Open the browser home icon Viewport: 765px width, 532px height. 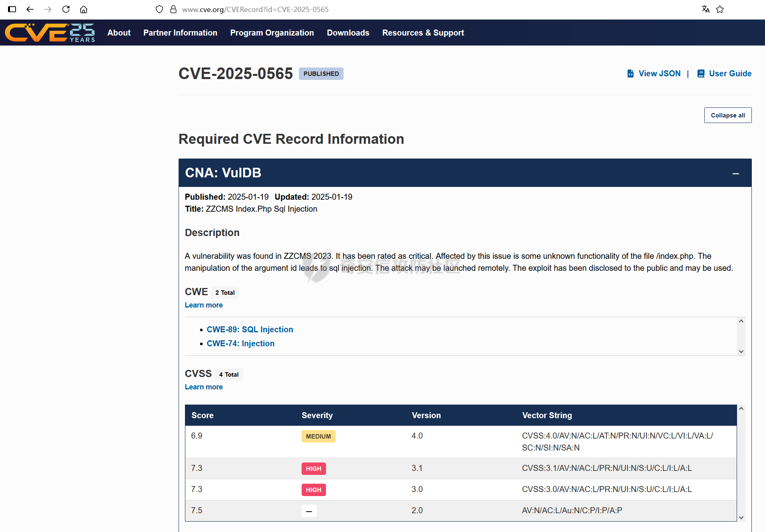[83, 9]
